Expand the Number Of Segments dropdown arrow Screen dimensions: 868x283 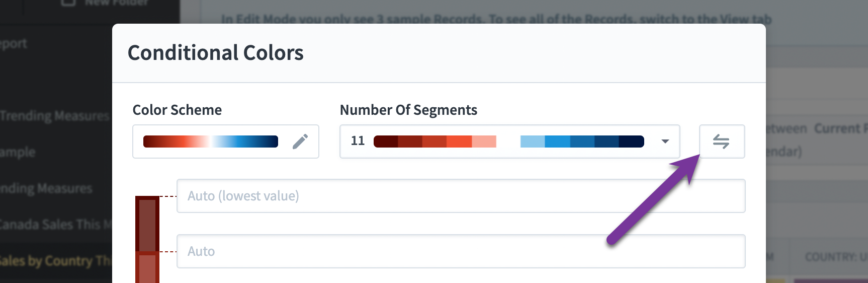(x=665, y=141)
